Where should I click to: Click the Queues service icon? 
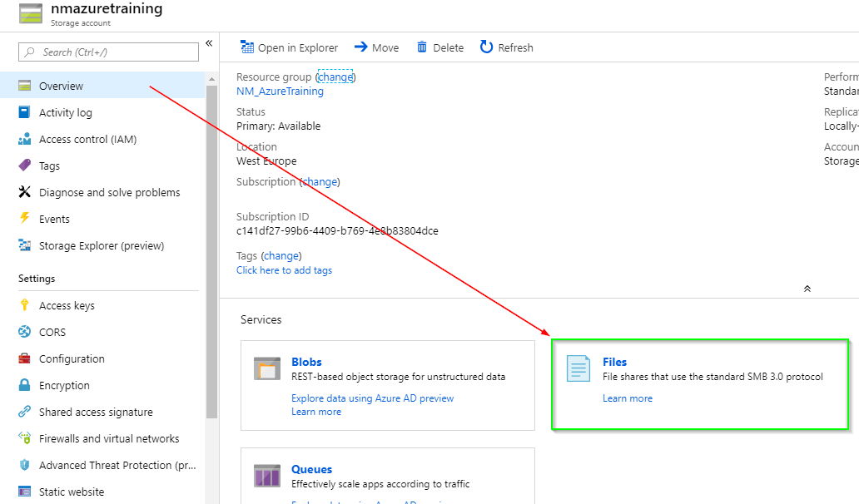pyautogui.click(x=267, y=476)
